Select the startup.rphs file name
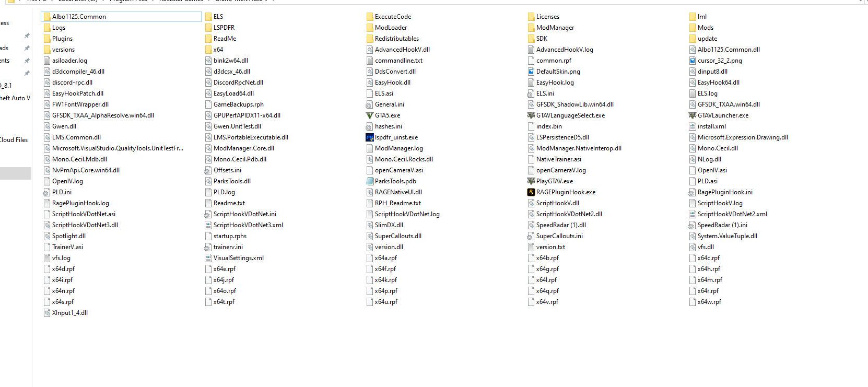The image size is (868, 387). click(230, 236)
